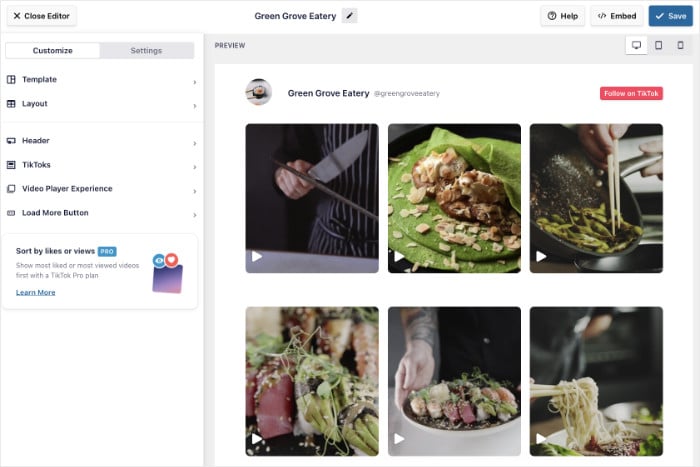Click the Sort by likes or views heading
Viewport: 700px width, 467px height.
coord(55,251)
